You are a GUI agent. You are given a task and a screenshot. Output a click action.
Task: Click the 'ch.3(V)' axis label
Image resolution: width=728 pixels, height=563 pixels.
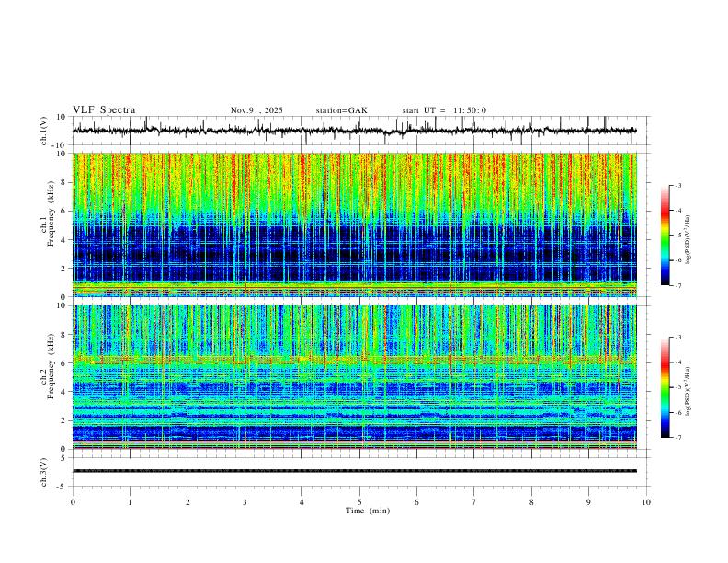pos(43,472)
